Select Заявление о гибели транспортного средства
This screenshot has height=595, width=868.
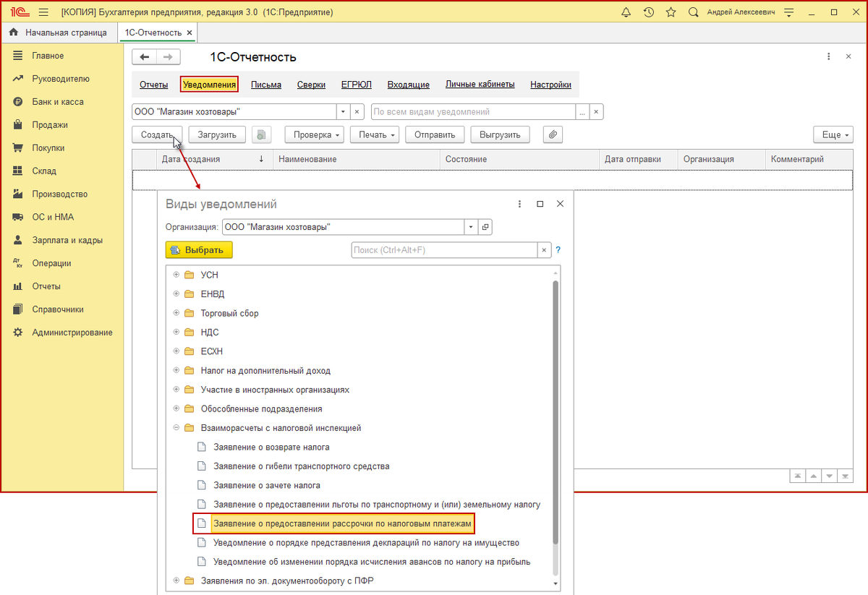coord(302,466)
